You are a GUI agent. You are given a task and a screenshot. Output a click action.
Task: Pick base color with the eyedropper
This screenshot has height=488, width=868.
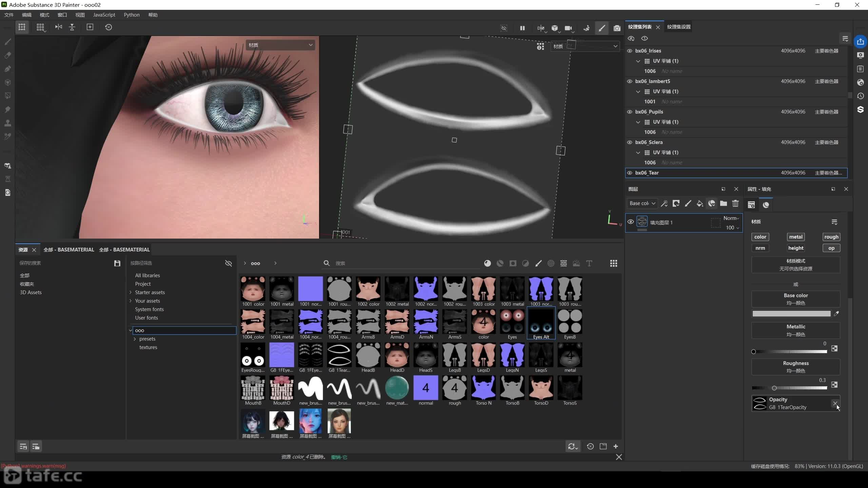click(x=836, y=314)
